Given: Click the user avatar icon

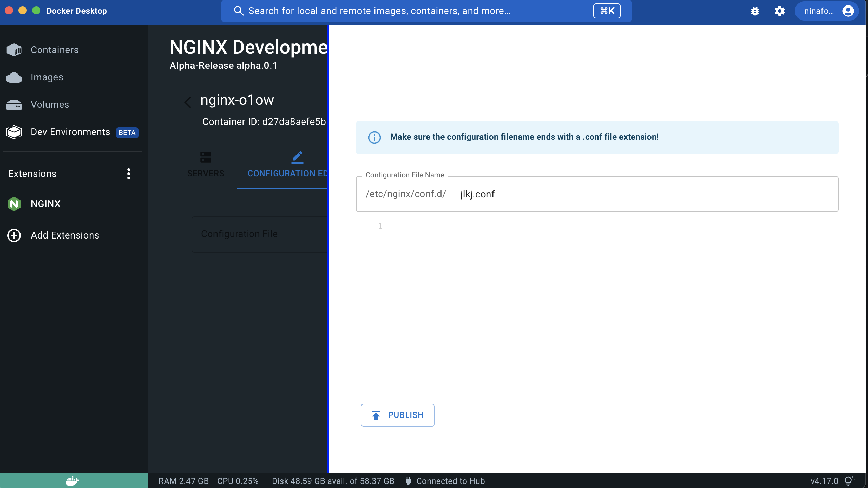Looking at the screenshot, I should 848,11.
